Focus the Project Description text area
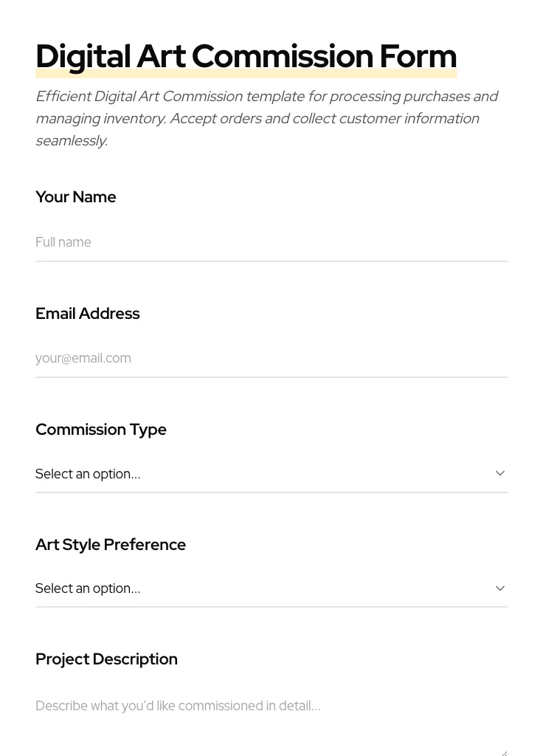Screen dimensions: 543x756 coord(271,720)
